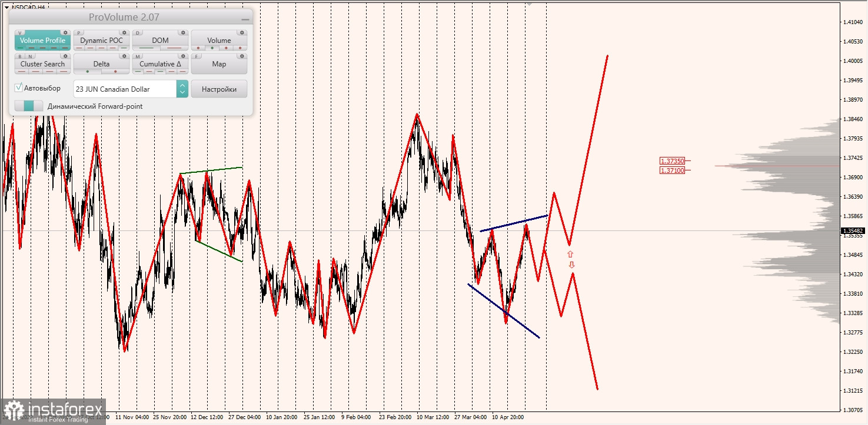Toggle Cumulative Δ indicator
This screenshot has height=425, width=868.
coord(160,64)
